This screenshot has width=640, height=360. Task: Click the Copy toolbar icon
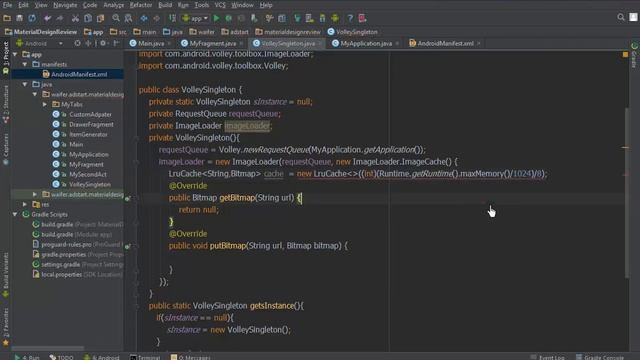pos(88,18)
